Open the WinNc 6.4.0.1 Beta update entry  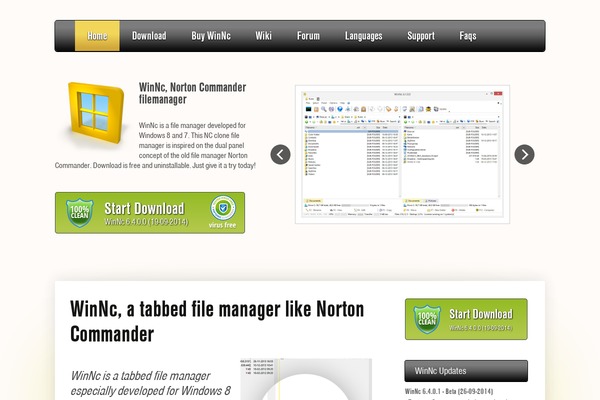pyautogui.click(x=449, y=391)
